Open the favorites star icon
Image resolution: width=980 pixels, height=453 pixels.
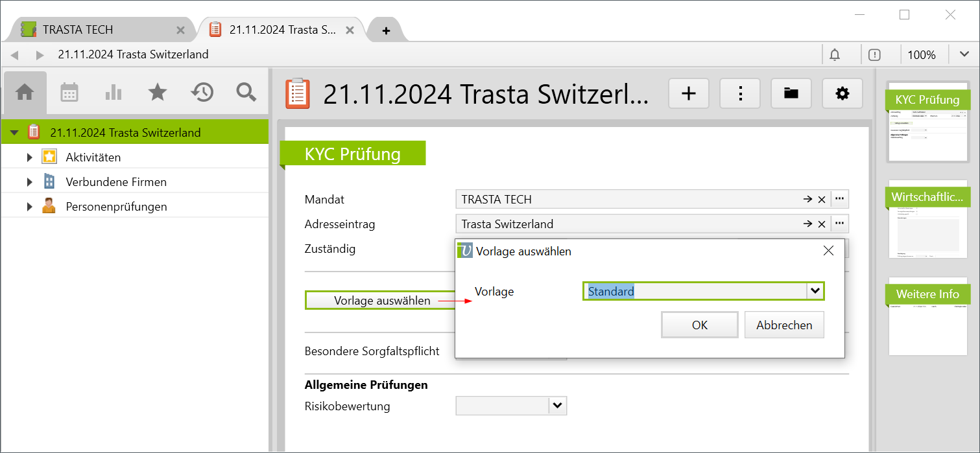point(158,93)
